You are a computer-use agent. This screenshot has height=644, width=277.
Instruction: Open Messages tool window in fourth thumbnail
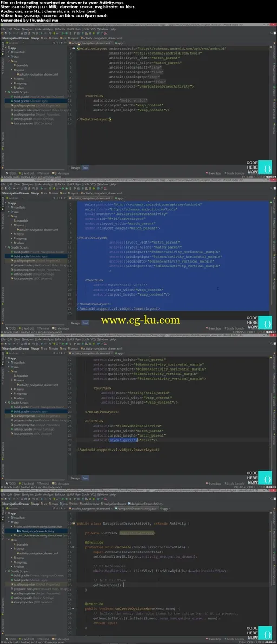click(x=61, y=639)
